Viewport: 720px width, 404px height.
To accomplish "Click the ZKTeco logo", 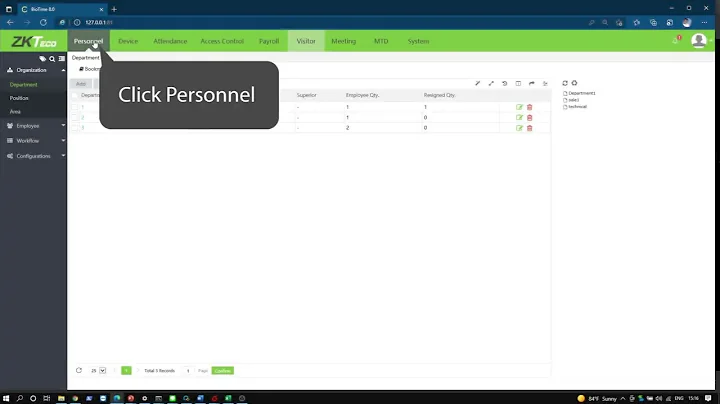I will click(x=34, y=42).
